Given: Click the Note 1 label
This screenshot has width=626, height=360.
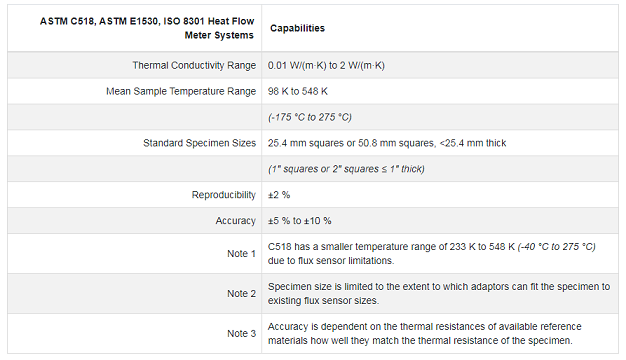Looking at the screenshot, I should coord(241,253).
